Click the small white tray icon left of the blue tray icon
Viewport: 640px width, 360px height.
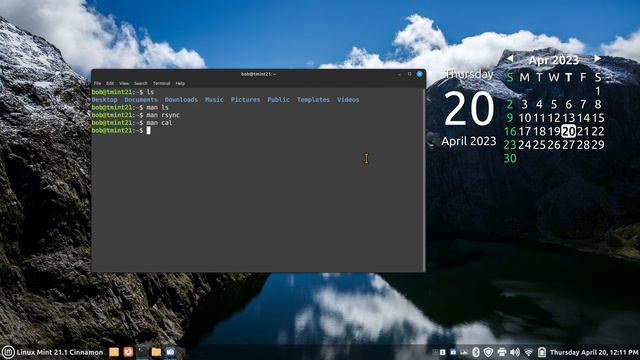442,352
